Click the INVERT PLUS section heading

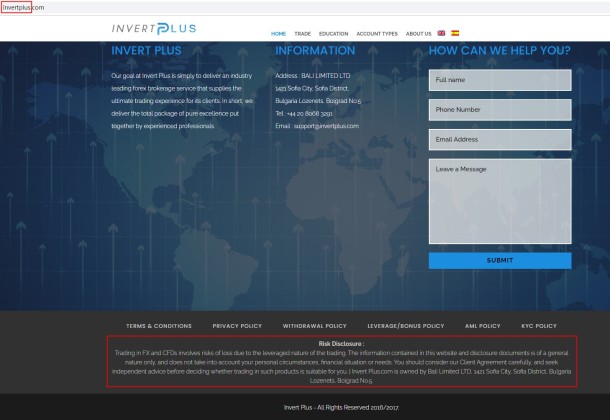tap(146, 51)
